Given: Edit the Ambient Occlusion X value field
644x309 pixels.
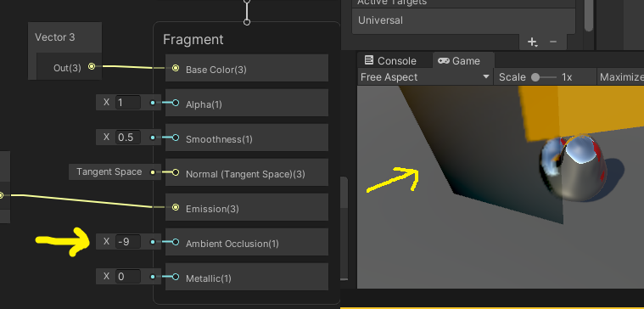Looking at the screenshot, I should pos(128,242).
